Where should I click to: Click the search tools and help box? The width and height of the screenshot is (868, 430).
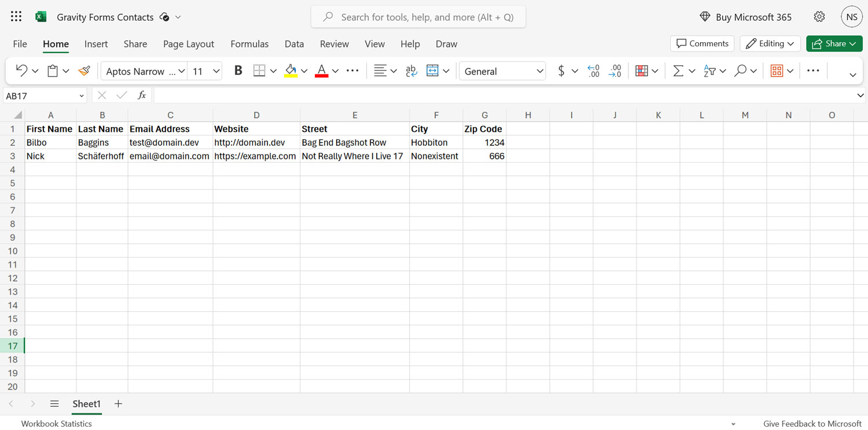click(418, 17)
